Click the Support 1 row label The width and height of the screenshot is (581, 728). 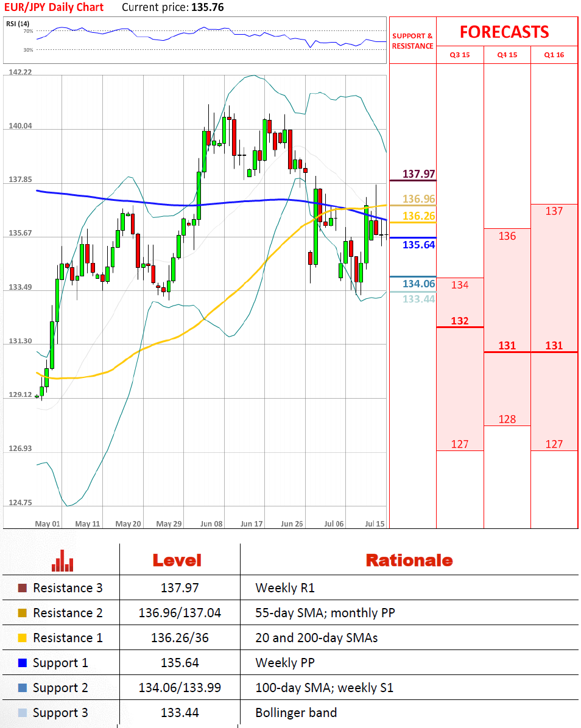[x=60, y=663]
